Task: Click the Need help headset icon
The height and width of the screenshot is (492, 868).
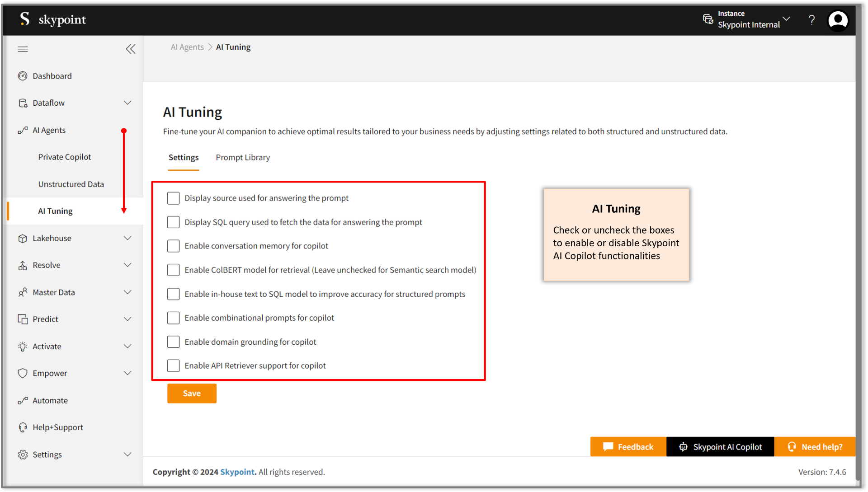Action: [792, 447]
